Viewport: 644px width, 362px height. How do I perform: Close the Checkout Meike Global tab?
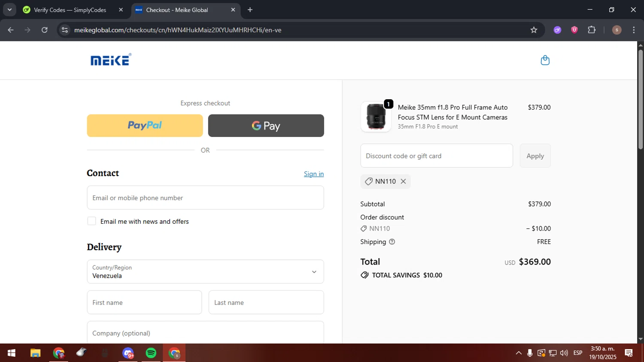(x=233, y=10)
